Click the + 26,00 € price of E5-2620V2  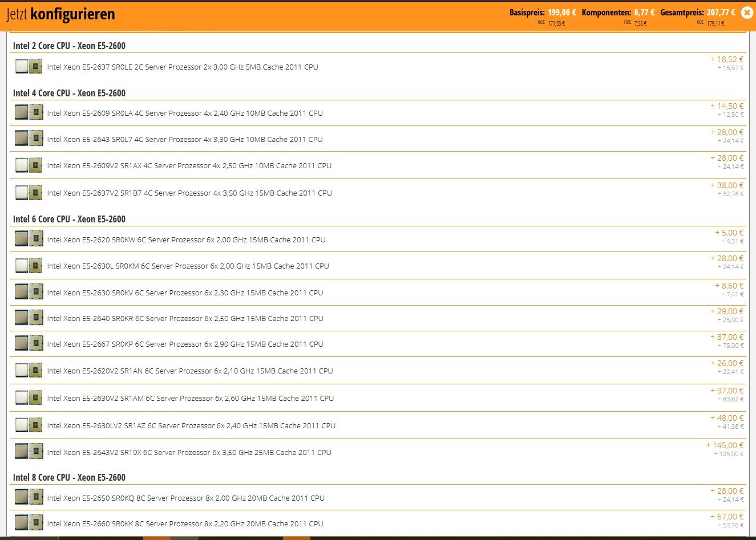point(727,363)
